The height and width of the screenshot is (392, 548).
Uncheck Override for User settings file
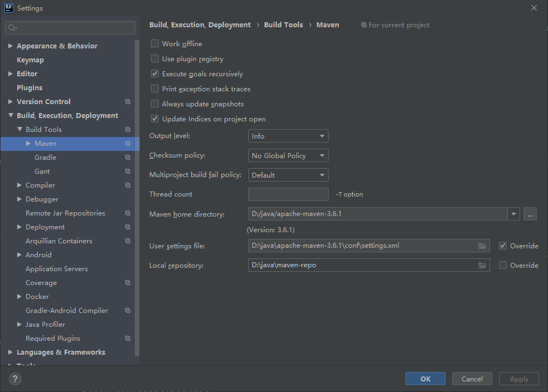pos(503,246)
